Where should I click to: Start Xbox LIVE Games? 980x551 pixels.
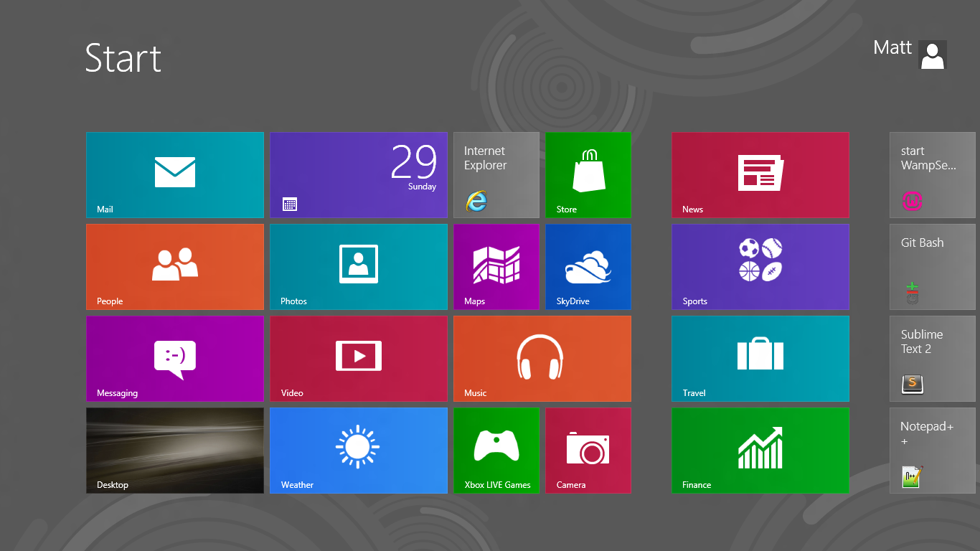[496, 450]
